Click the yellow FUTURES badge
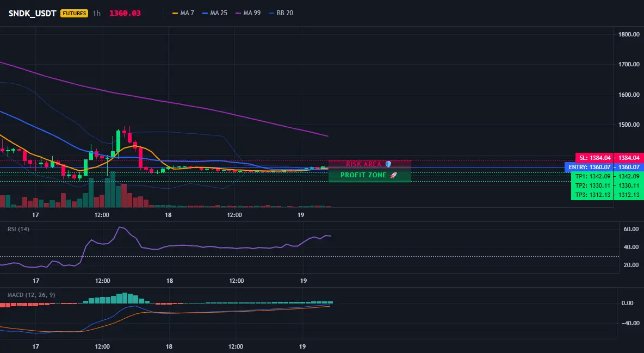Image resolution: width=644 pixels, height=353 pixels. tap(75, 13)
